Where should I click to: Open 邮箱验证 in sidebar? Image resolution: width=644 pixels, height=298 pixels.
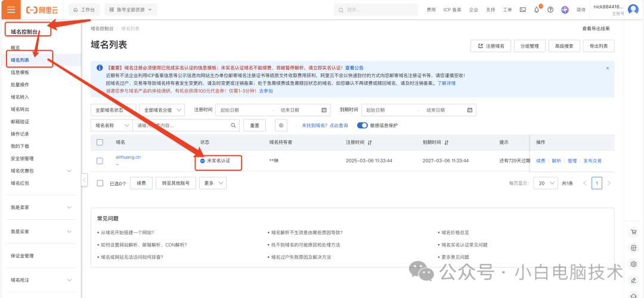[x=20, y=122]
